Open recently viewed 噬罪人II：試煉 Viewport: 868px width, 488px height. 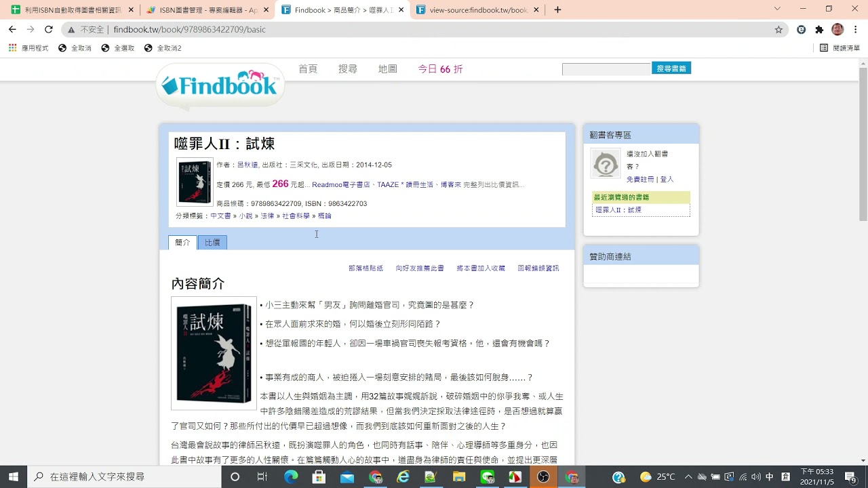tap(618, 210)
